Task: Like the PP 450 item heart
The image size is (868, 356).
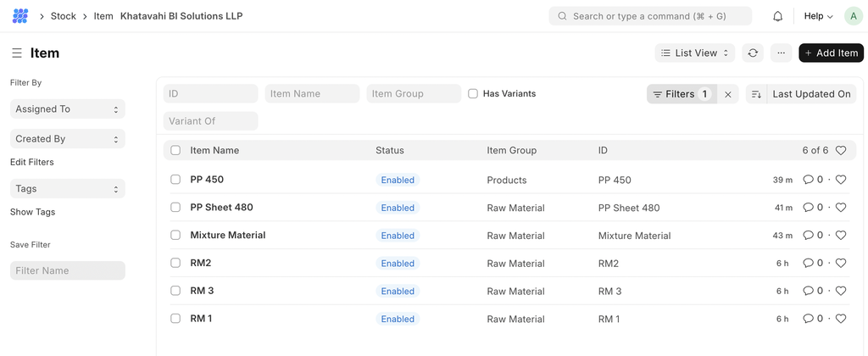Action: coord(841,180)
